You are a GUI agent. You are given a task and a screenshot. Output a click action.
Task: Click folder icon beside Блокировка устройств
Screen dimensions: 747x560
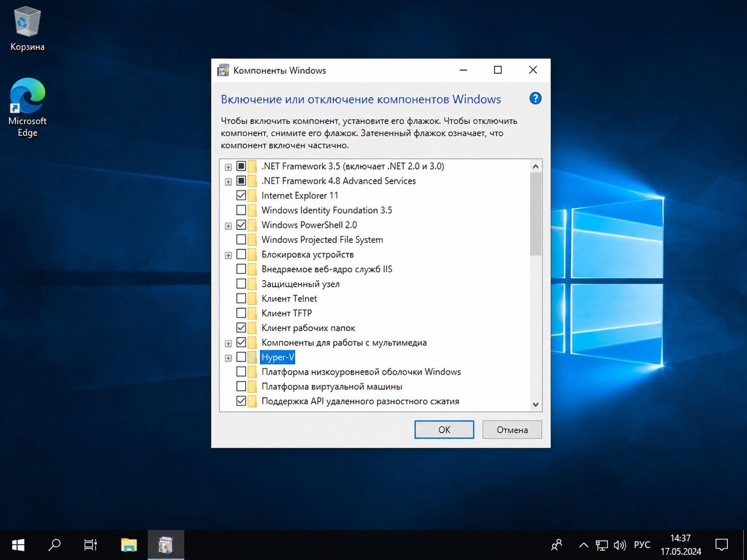click(x=252, y=254)
